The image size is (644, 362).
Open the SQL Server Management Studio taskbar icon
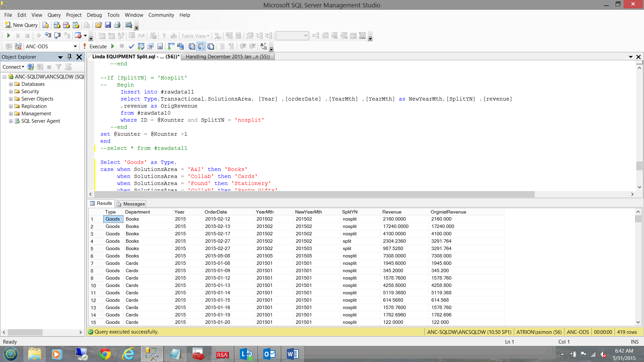pyautogui.click(x=152, y=354)
